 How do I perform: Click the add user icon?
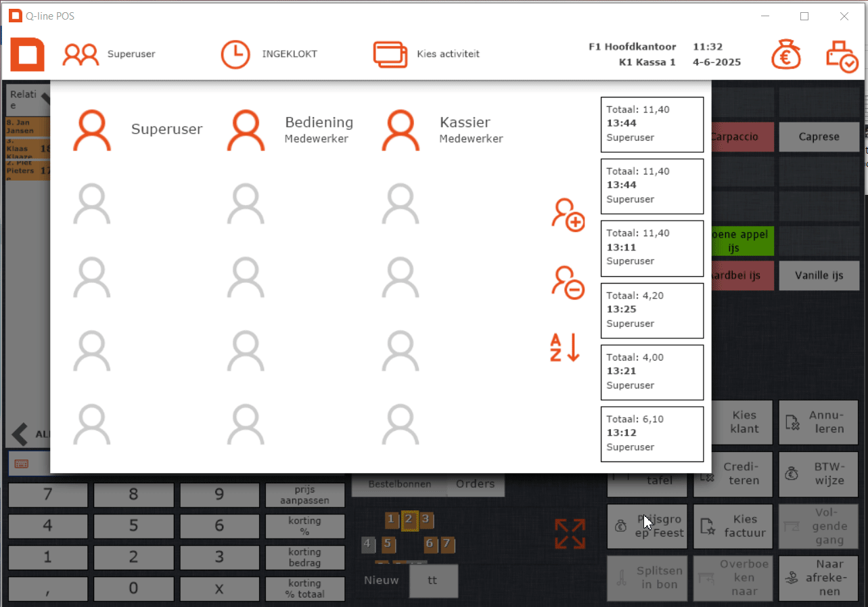[568, 215]
